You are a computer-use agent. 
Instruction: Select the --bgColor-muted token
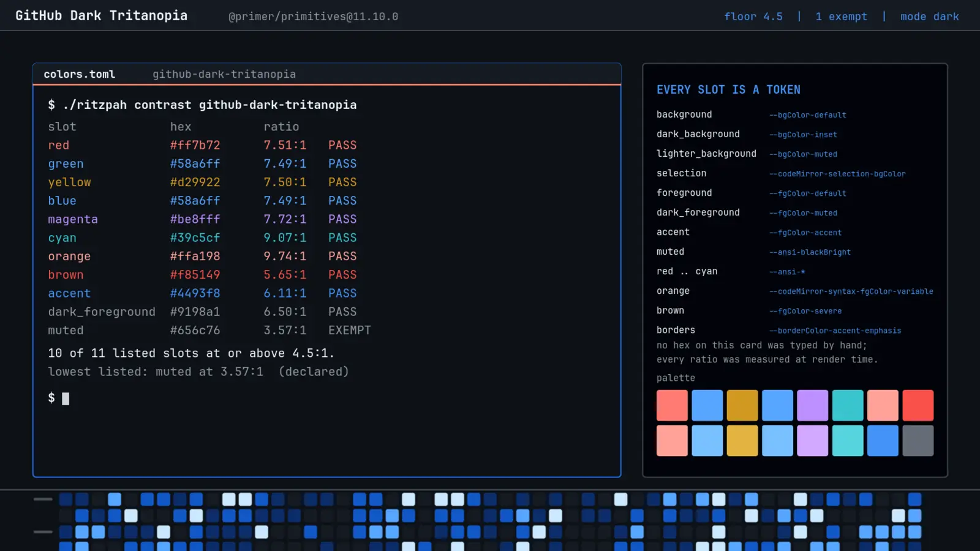click(x=803, y=154)
